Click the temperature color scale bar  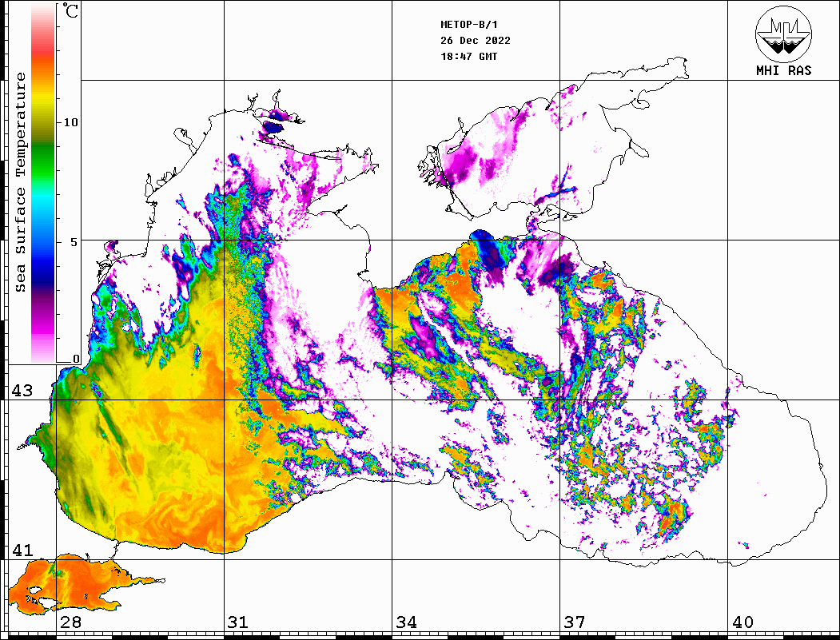pyautogui.click(x=43, y=183)
